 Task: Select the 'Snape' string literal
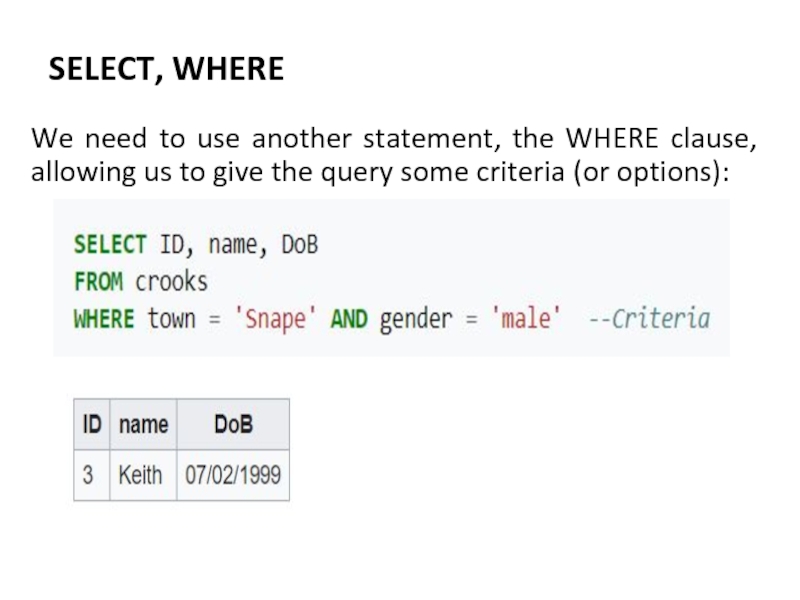(268, 320)
